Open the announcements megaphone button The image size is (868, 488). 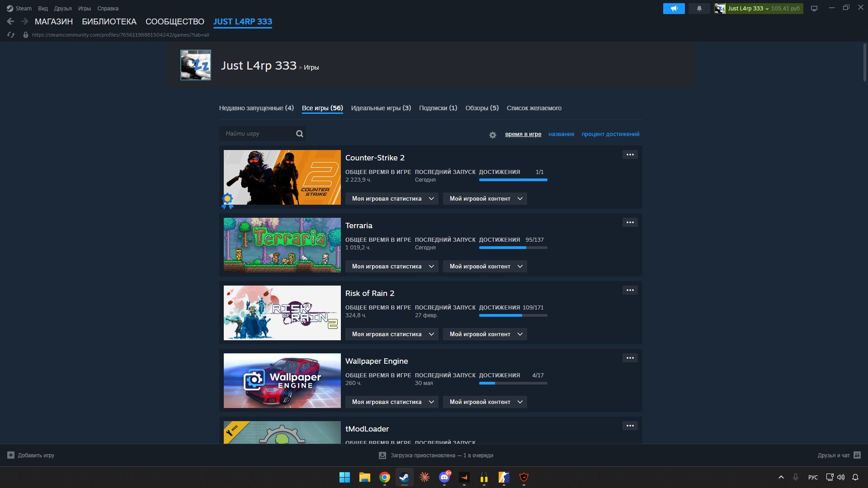coord(674,9)
